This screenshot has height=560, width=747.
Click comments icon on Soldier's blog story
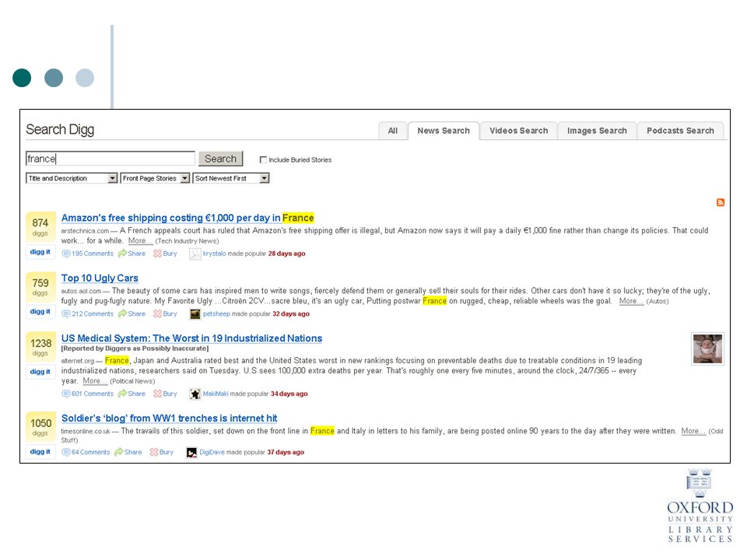click(65, 453)
